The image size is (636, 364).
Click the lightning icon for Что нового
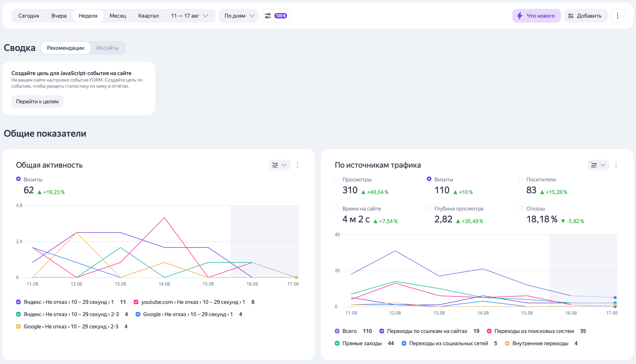tap(520, 16)
